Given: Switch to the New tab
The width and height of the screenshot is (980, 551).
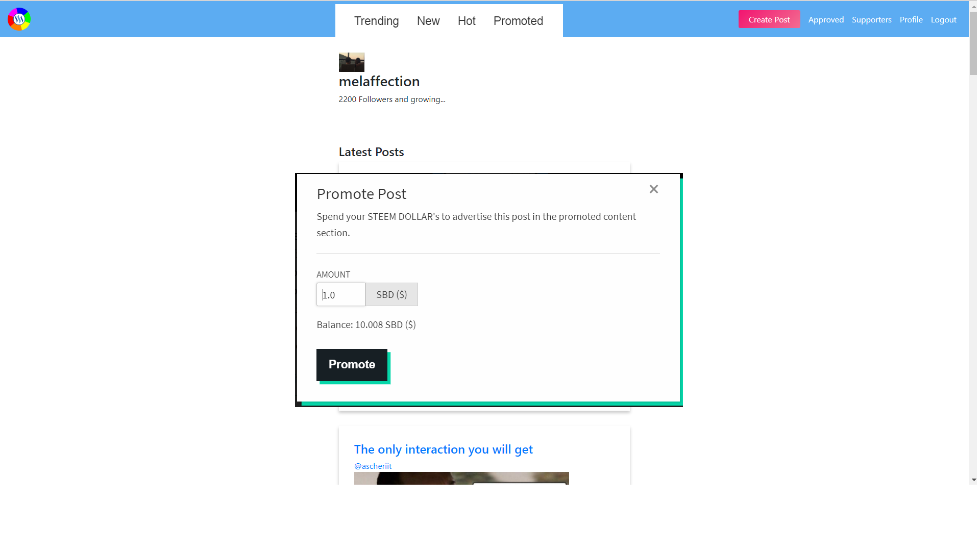Looking at the screenshot, I should [x=428, y=21].
